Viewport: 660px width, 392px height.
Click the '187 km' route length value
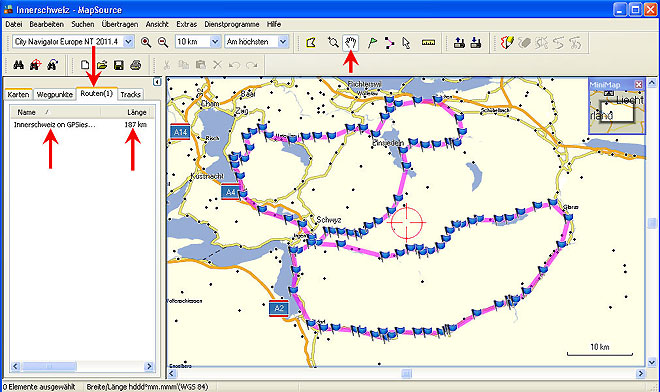[x=136, y=125]
